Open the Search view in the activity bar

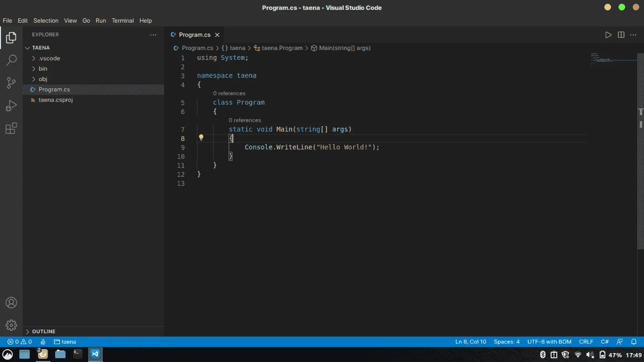pos(11,60)
